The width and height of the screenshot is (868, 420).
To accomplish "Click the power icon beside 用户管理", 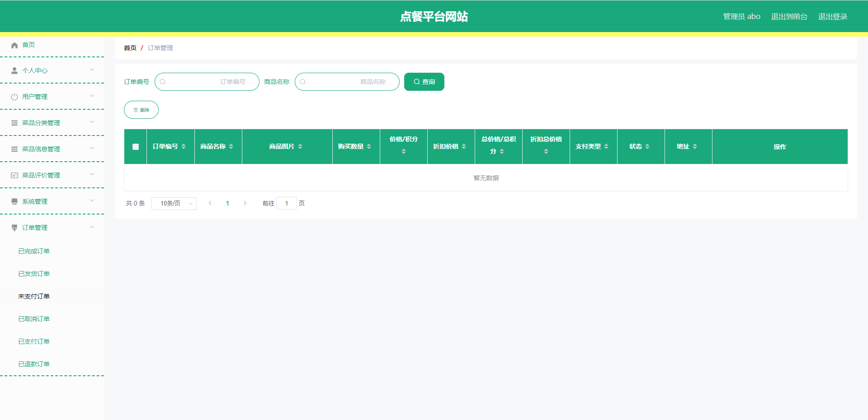I will [x=14, y=97].
